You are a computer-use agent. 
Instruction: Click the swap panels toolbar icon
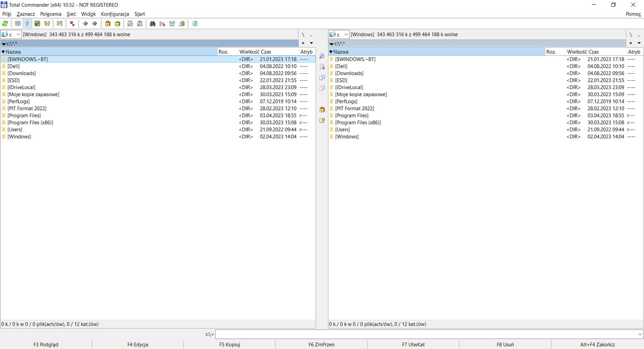(x=60, y=24)
